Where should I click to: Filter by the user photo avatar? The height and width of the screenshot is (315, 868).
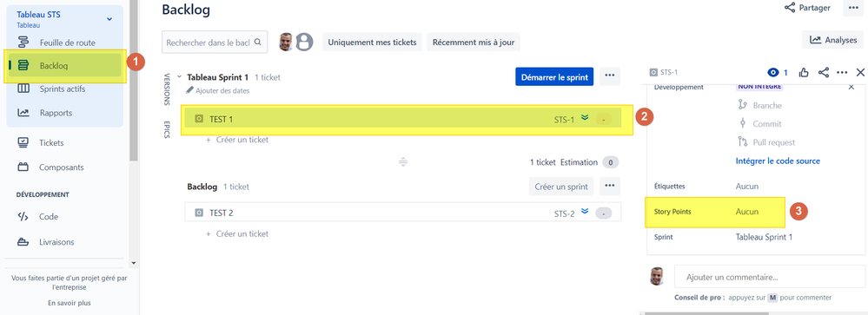click(x=286, y=42)
